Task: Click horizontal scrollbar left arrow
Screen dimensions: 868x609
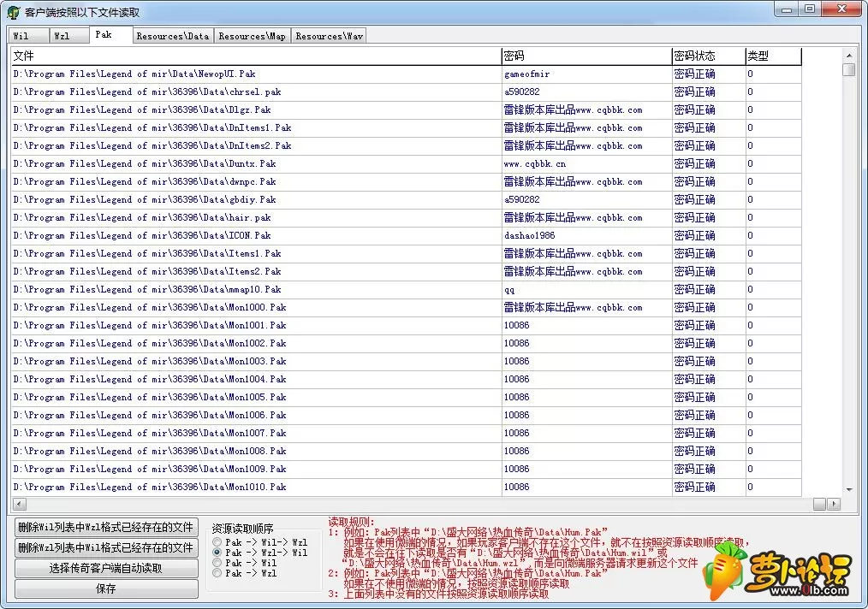Action: click(x=19, y=504)
